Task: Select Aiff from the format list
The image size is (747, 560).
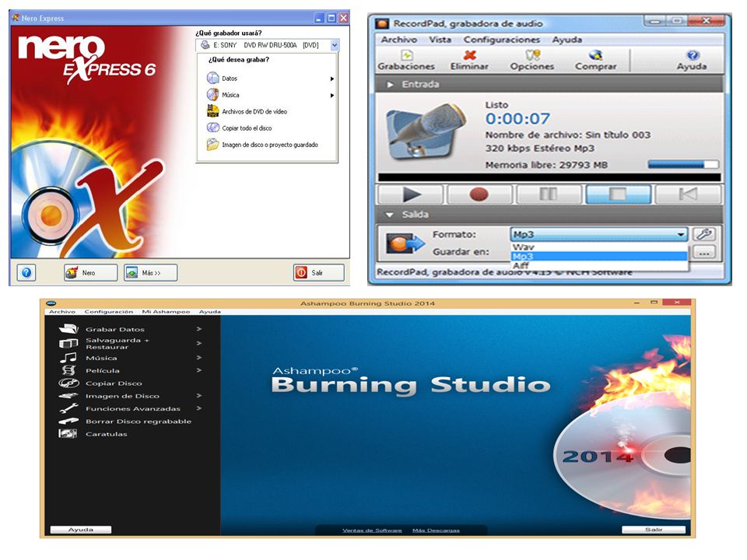Action: pos(599,265)
